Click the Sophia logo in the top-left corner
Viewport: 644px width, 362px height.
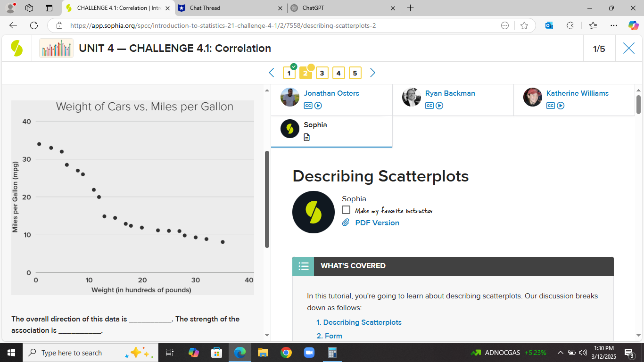(x=17, y=48)
